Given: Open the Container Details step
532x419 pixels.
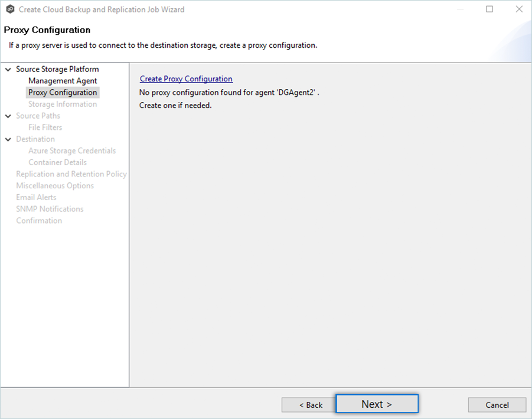Looking at the screenshot, I should pos(57,162).
